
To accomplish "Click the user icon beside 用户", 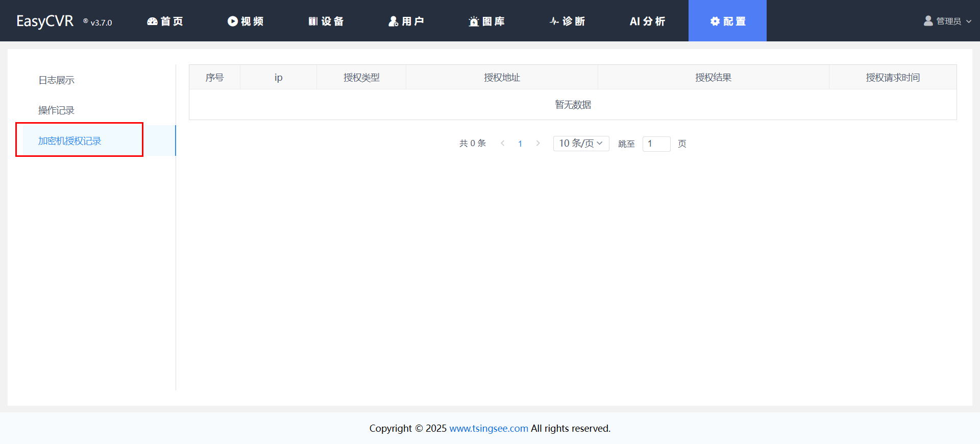I will click(x=393, y=21).
